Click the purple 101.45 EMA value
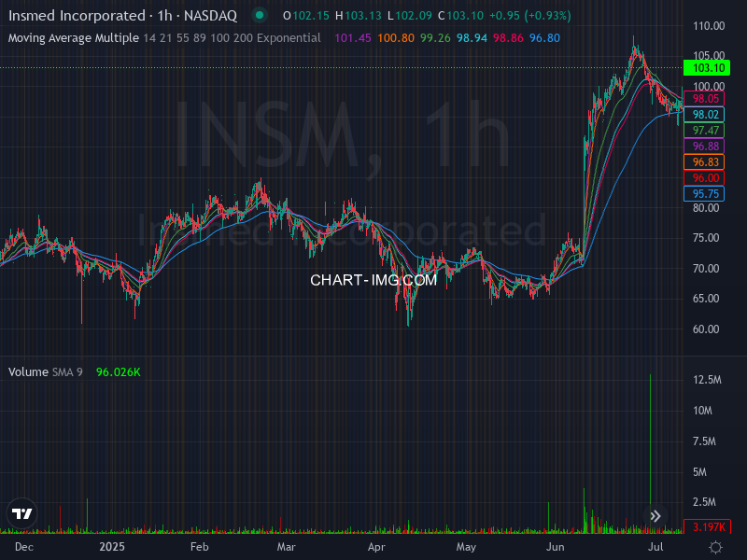This screenshot has height=560, width=747. [x=353, y=38]
